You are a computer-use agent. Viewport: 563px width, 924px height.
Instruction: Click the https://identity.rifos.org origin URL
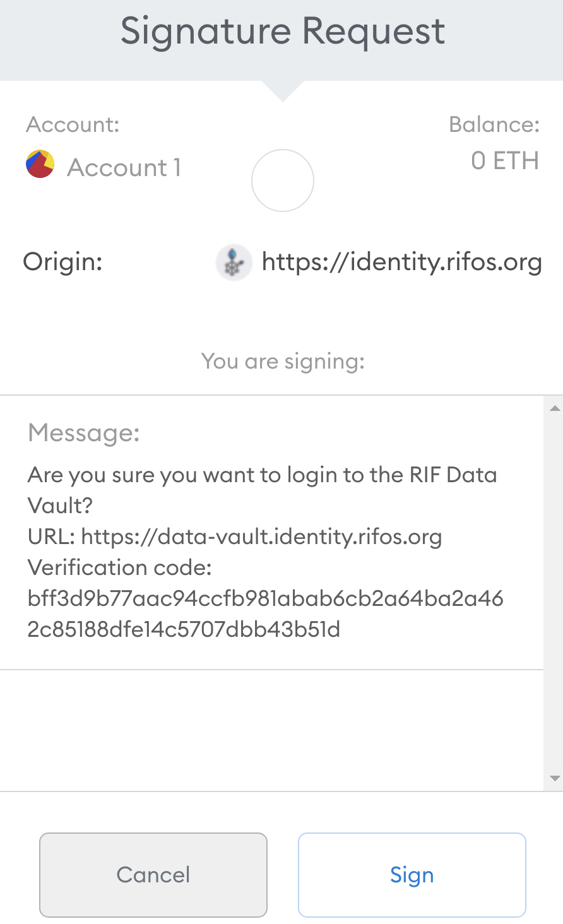[401, 262]
